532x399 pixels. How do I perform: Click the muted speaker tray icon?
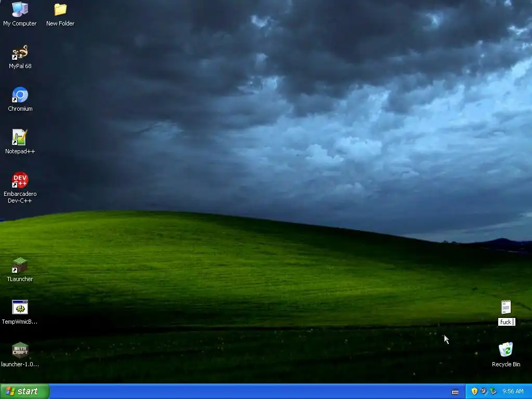tap(484, 391)
